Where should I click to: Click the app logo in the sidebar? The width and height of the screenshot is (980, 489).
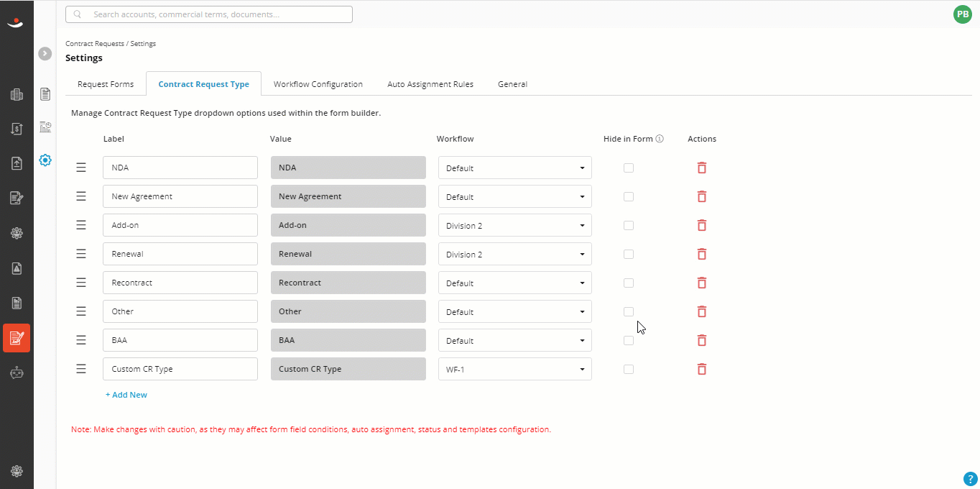(16, 24)
